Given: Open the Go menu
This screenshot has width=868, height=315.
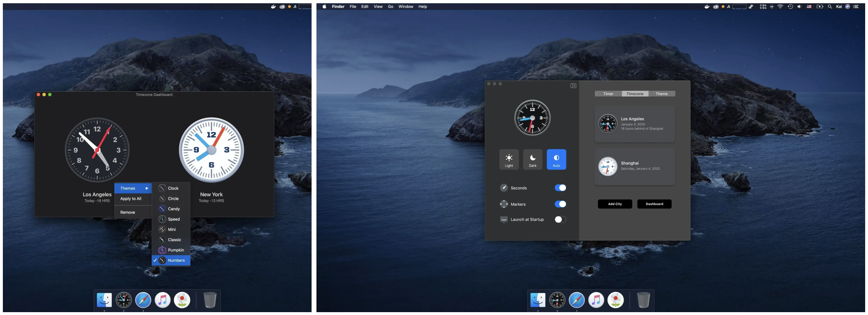Looking at the screenshot, I should click(390, 7).
